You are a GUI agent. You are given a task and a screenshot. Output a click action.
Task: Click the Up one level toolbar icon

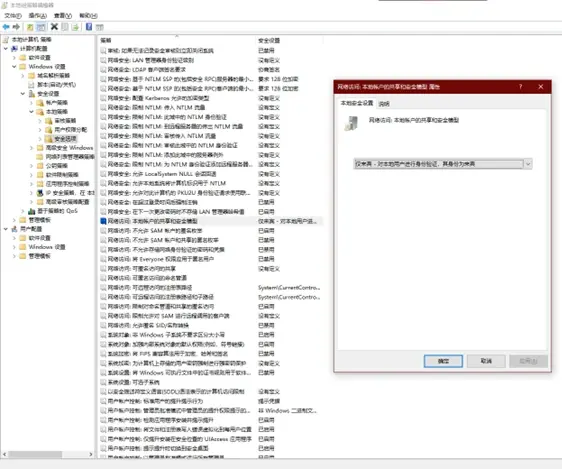[x=30, y=27]
